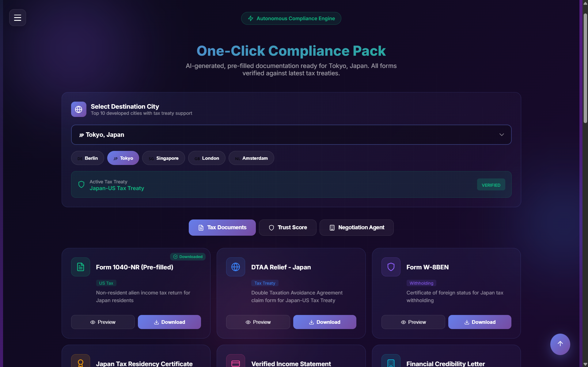
Task: Click the Verified Income Statement title
Action: tap(291, 364)
